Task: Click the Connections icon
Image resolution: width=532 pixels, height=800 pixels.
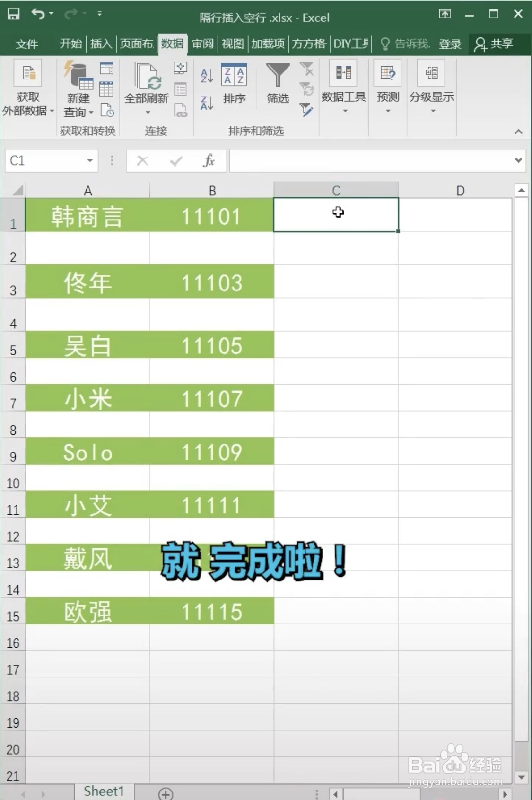Action: [180, 68]
